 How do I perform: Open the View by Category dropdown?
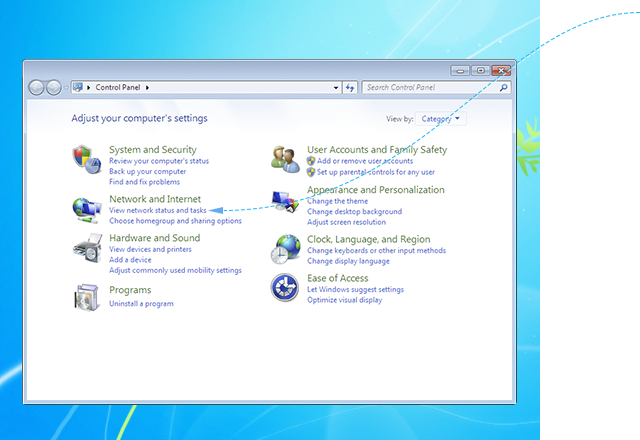(x=440, y=119)
